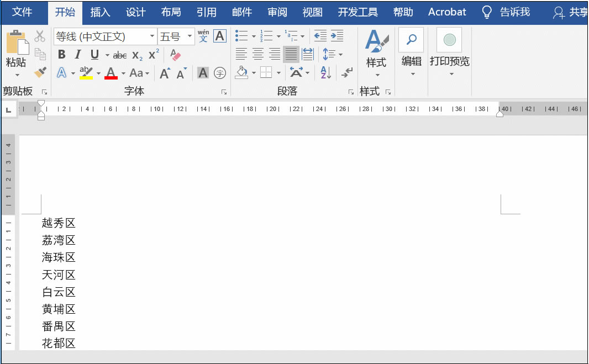
Task: Toggle center paragraph alignment
Action: [257, 53]
